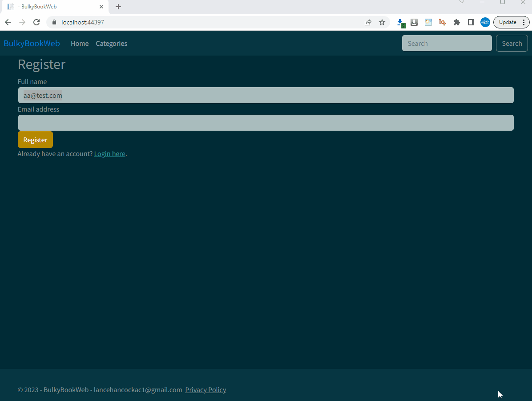The width and height of the screenshot is (532, 401).
Task: Open the downloads icon with green badge
Action: click(x=401, y=22)
